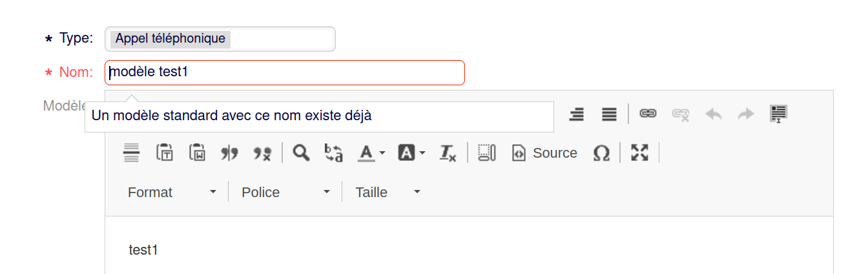Open the Police font dropdown
868x274 pixels.
pos(285,193)
